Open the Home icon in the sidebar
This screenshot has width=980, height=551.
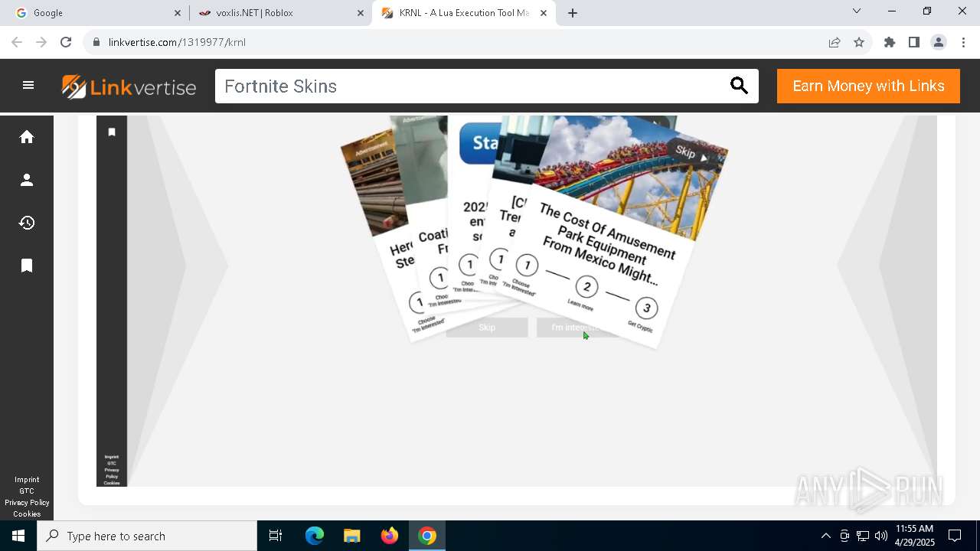tap(27, 137)
